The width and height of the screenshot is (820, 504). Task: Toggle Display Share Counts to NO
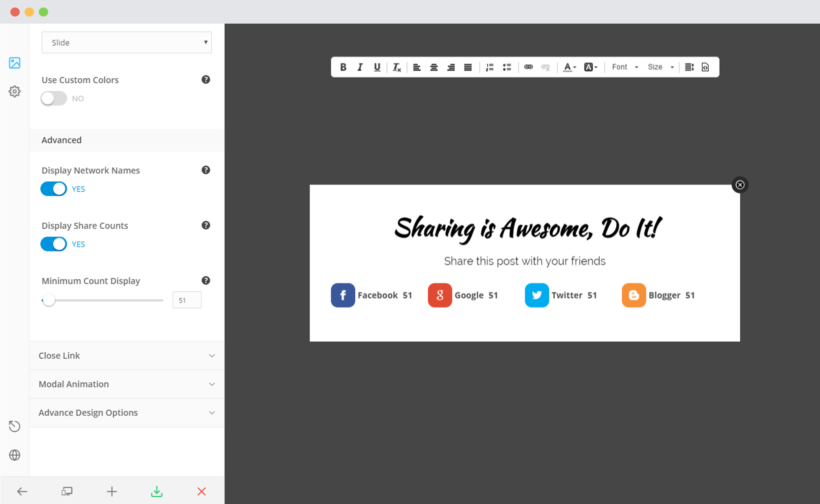(x=53, y=243)
